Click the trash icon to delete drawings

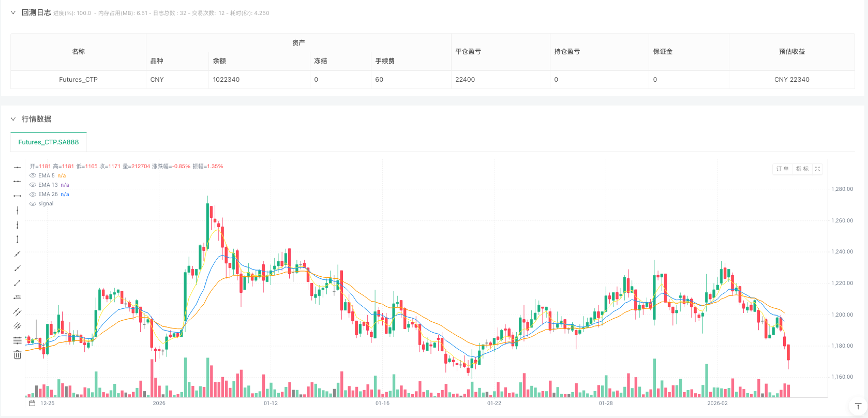17,355
